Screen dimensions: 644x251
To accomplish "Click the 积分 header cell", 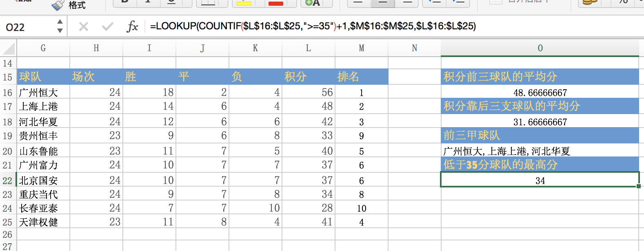I will (309, 77).
